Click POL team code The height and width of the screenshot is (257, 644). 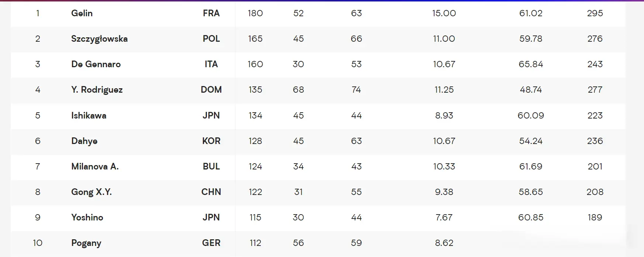pos(211,39)
